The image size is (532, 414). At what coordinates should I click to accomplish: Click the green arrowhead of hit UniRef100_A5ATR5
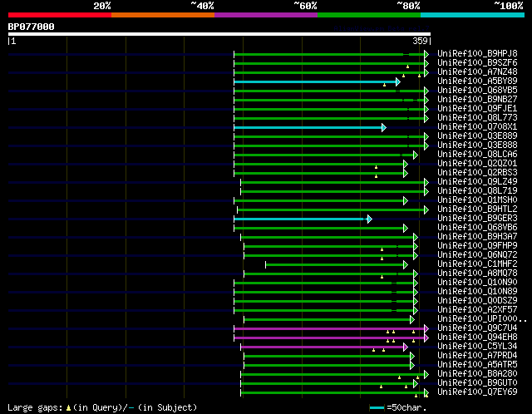(411, 365)
